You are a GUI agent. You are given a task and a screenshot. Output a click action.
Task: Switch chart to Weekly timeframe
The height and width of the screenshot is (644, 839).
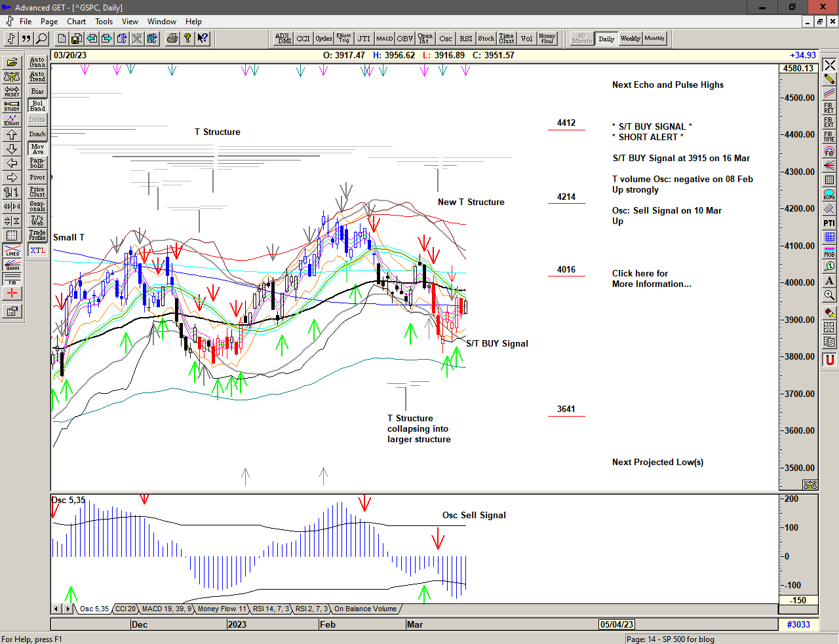tap(630, 39)
